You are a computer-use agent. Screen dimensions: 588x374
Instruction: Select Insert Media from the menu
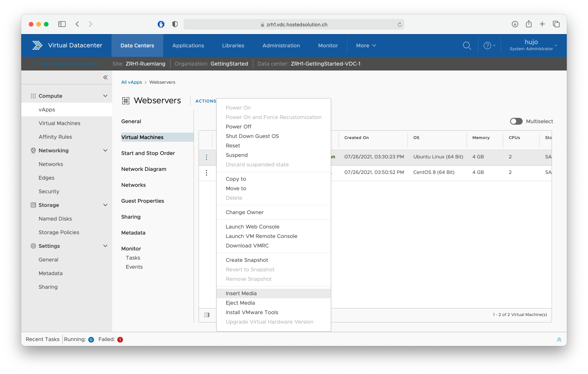click(x=274, y=293)
